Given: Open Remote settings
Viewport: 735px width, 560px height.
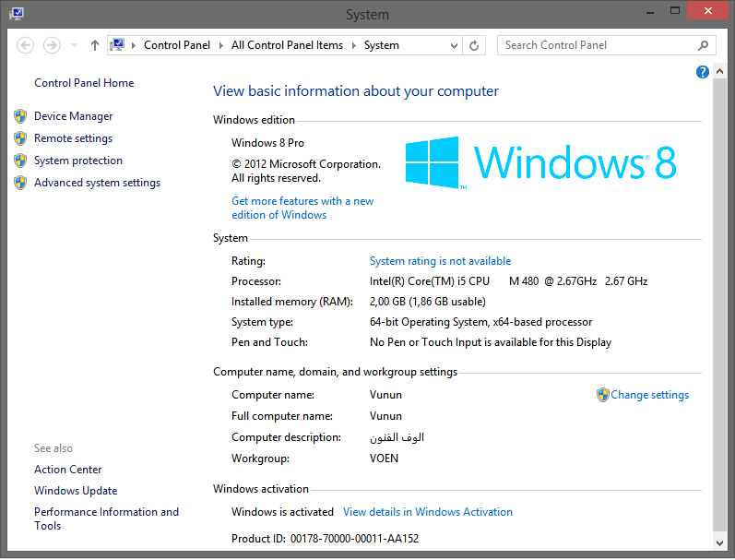Looking at the screenshot, I should tap(73, 138).
